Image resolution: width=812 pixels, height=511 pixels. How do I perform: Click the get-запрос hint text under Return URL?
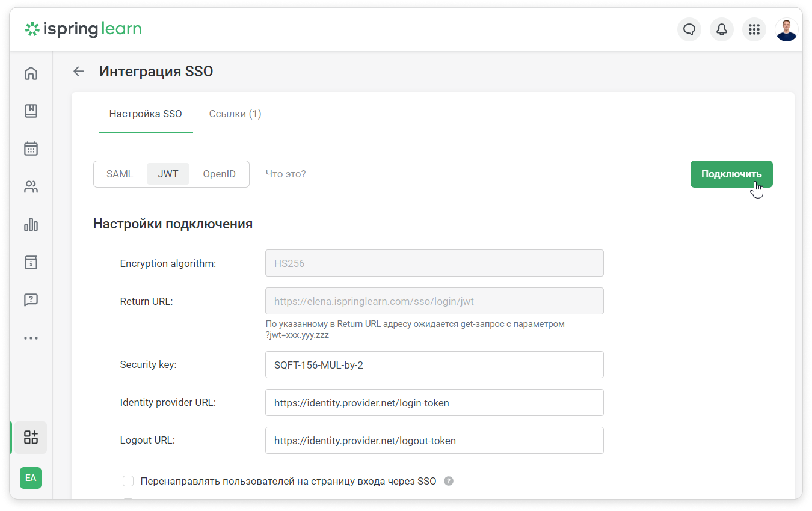[415, 329]
